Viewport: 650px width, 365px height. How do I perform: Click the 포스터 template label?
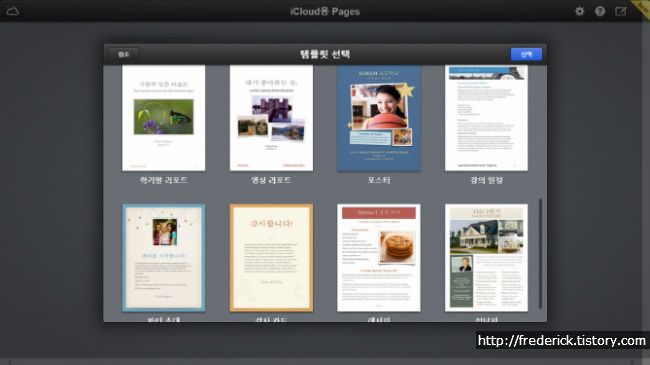tap(379, 180)
